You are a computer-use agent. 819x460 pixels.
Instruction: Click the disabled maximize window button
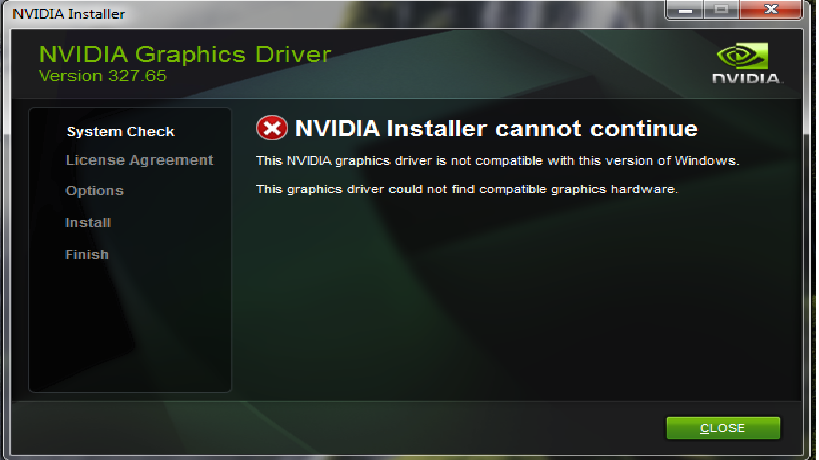[721, 9]
